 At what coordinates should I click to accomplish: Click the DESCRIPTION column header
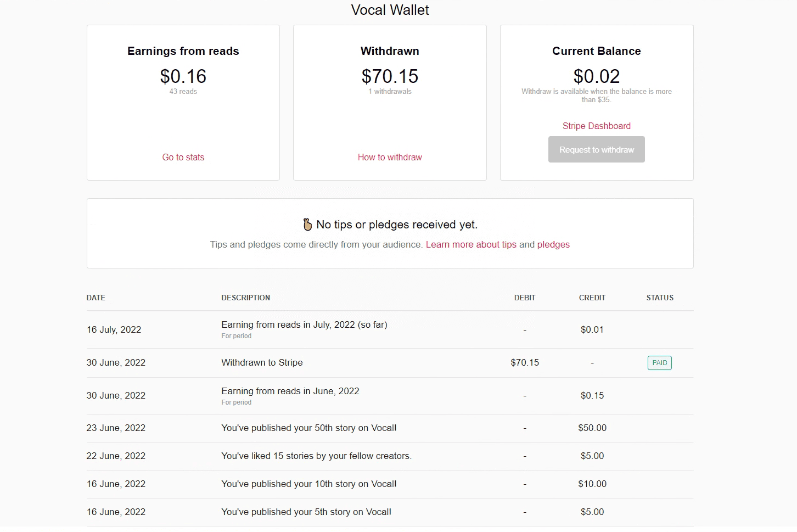[245, 298]
